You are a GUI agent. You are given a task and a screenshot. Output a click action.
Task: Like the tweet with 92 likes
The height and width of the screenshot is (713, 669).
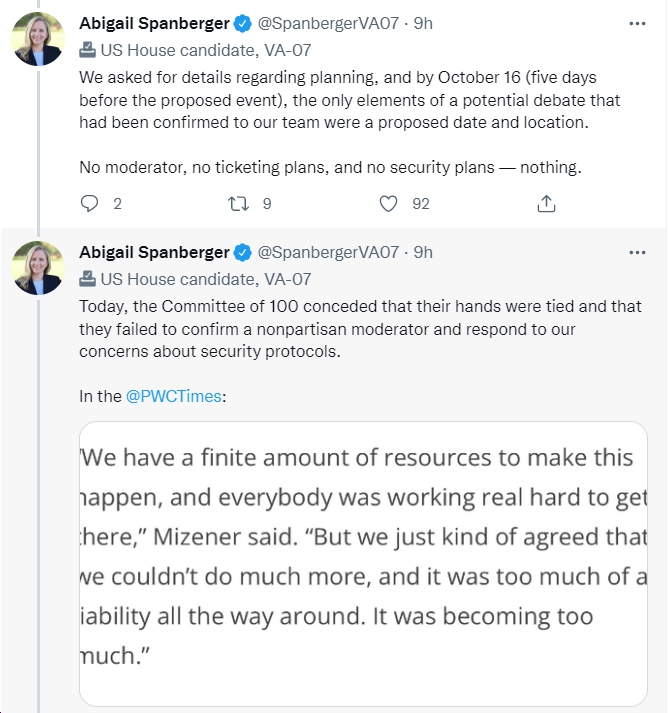(388, 204)
